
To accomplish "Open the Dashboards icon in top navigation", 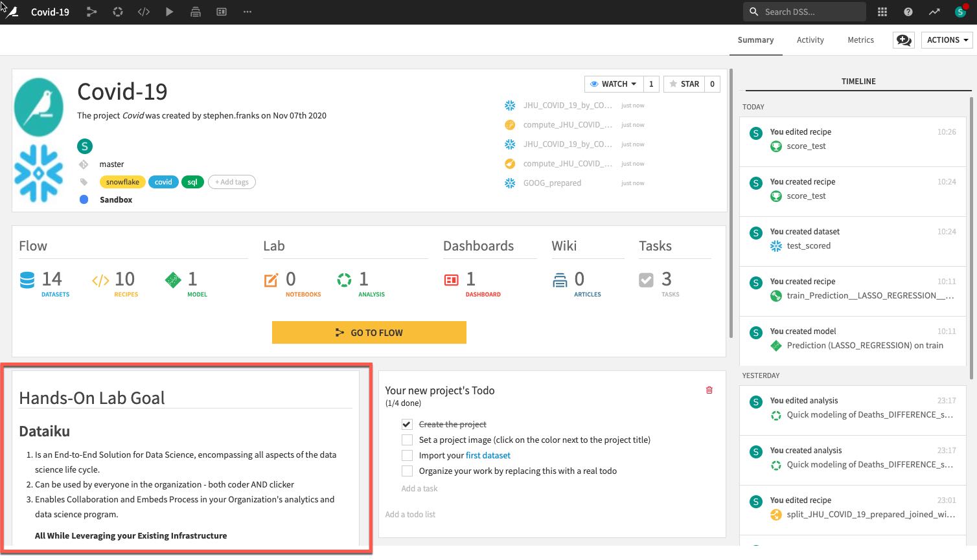I will tap(222, 12).
